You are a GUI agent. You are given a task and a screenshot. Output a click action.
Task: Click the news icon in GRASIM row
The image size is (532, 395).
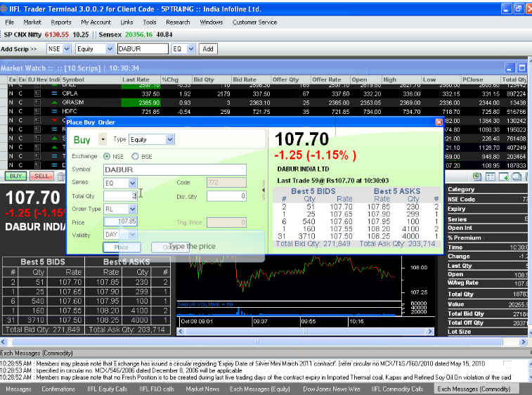point(38,103)
